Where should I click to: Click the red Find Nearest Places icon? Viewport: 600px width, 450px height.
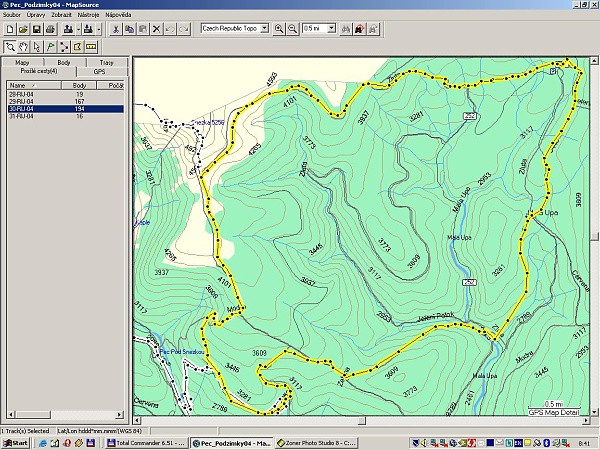pos(359,29)
